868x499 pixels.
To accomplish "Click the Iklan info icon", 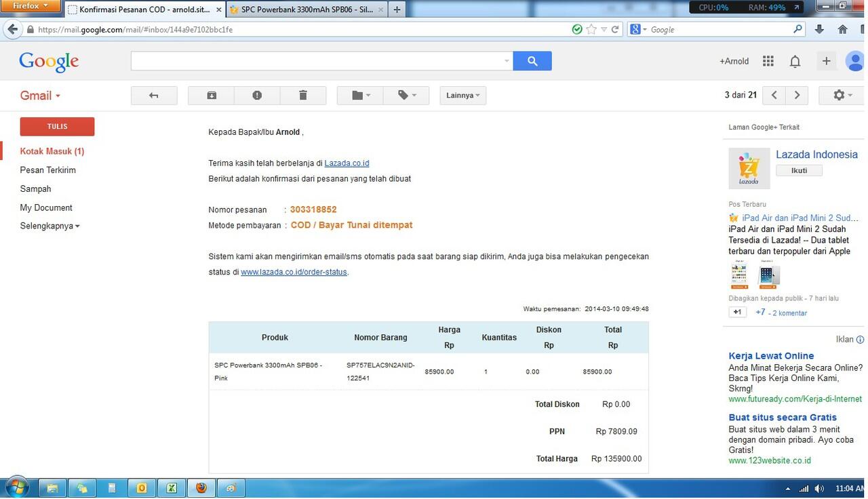I will (860, 340).
